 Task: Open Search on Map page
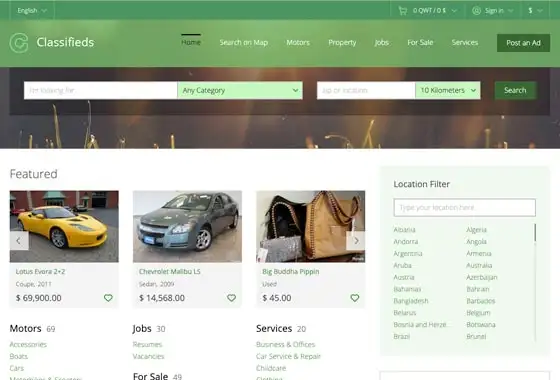244,42
